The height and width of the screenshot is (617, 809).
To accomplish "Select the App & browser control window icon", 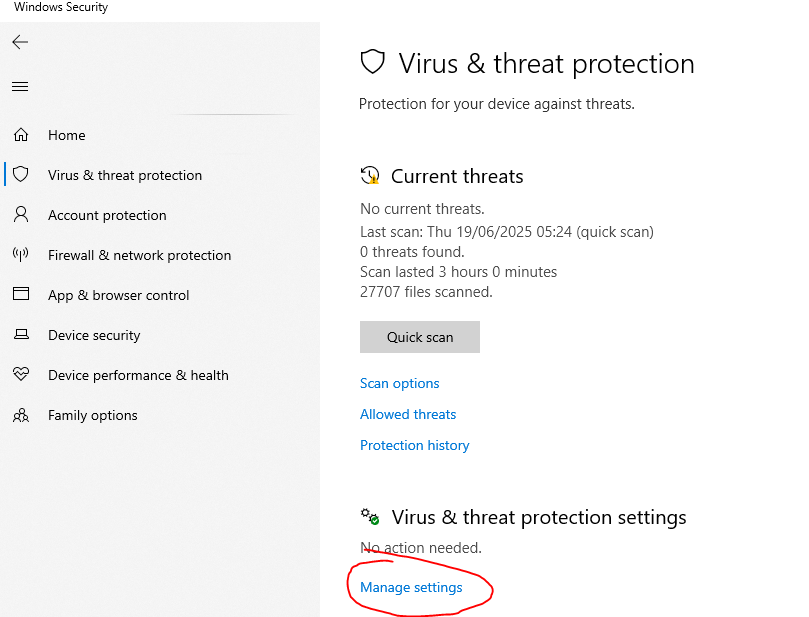I will [x=21, y=295].
